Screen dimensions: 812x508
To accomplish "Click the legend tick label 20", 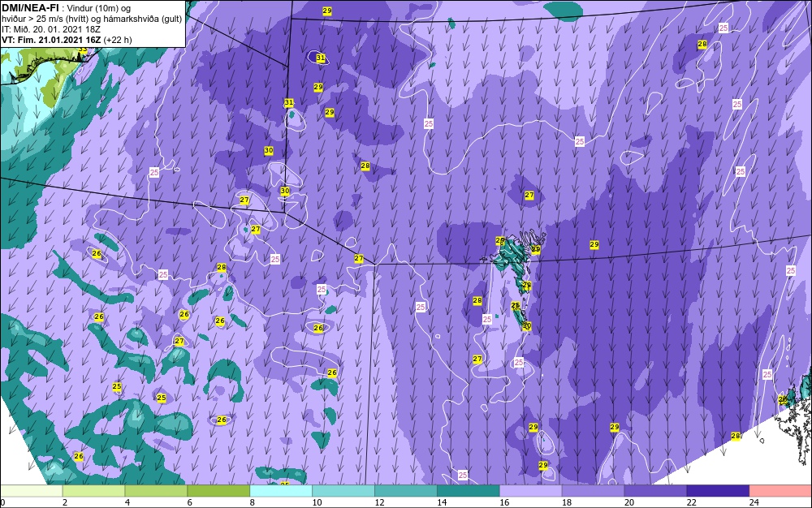I will point(629,502).
